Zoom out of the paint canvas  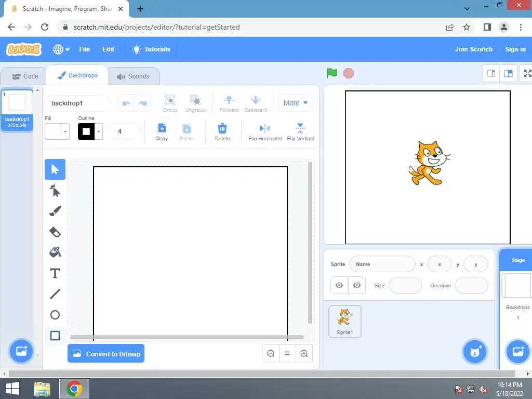click(271, 353)
